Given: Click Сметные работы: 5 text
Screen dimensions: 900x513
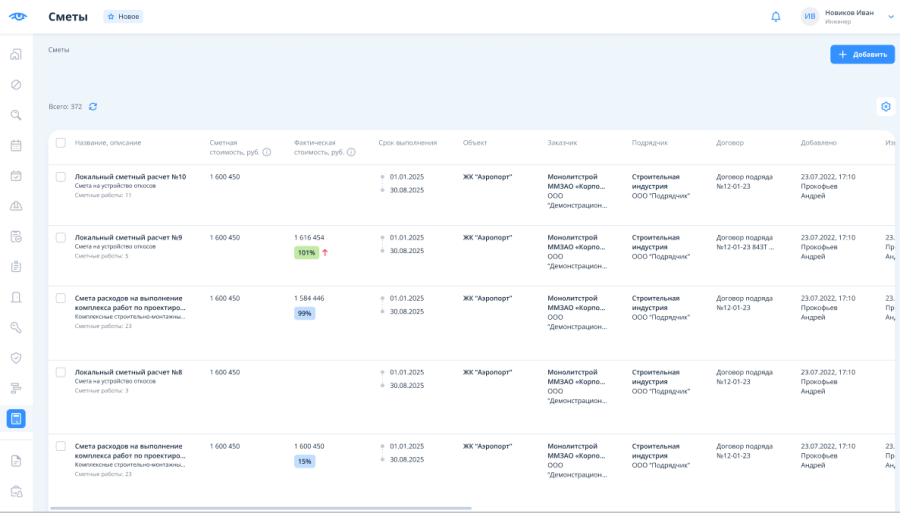Looking at the screenshot, I should click(102, 256).
